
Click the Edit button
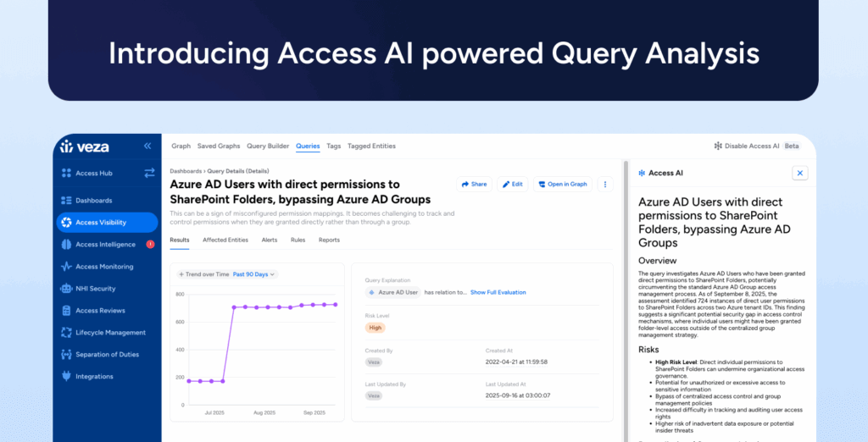[x=511, y=184]
